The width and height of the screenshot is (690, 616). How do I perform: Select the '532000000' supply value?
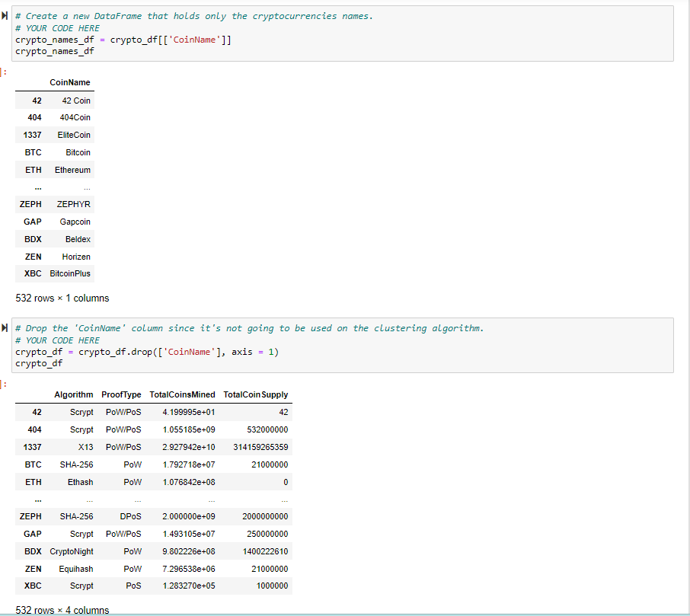tap(267, 429)
